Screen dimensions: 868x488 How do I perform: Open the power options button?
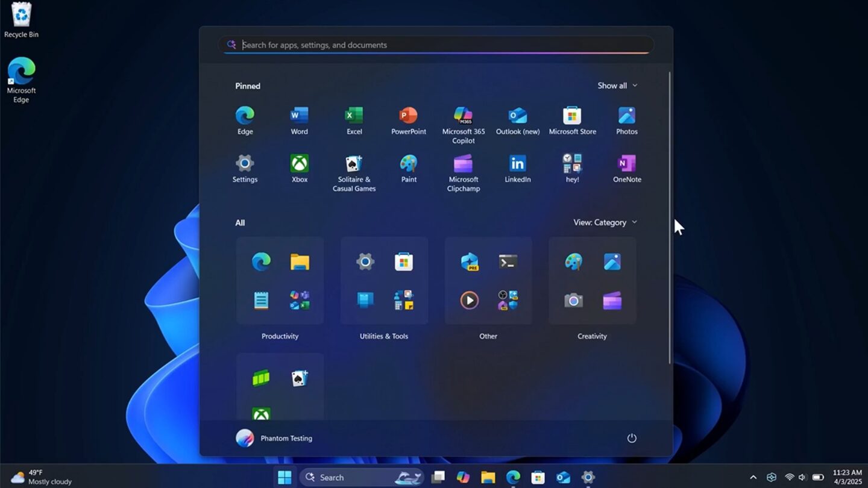[631, 438]
